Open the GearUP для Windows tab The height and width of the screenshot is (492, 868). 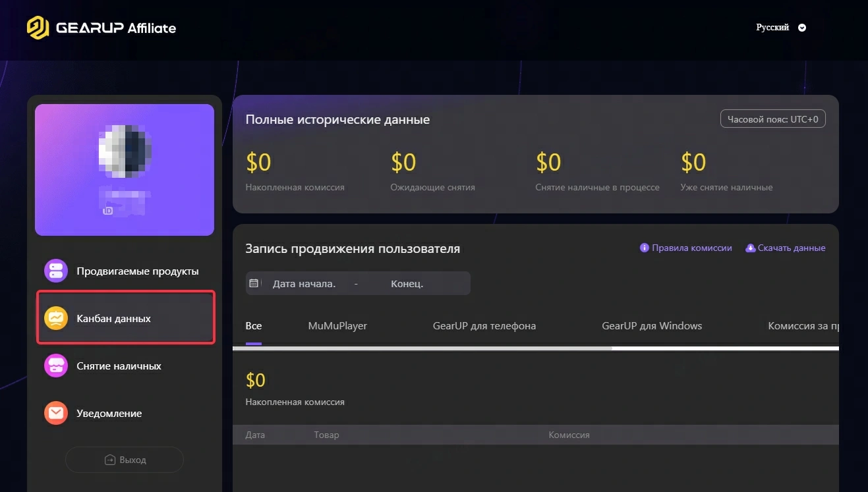pyautogui.click(x=651, y=325)
